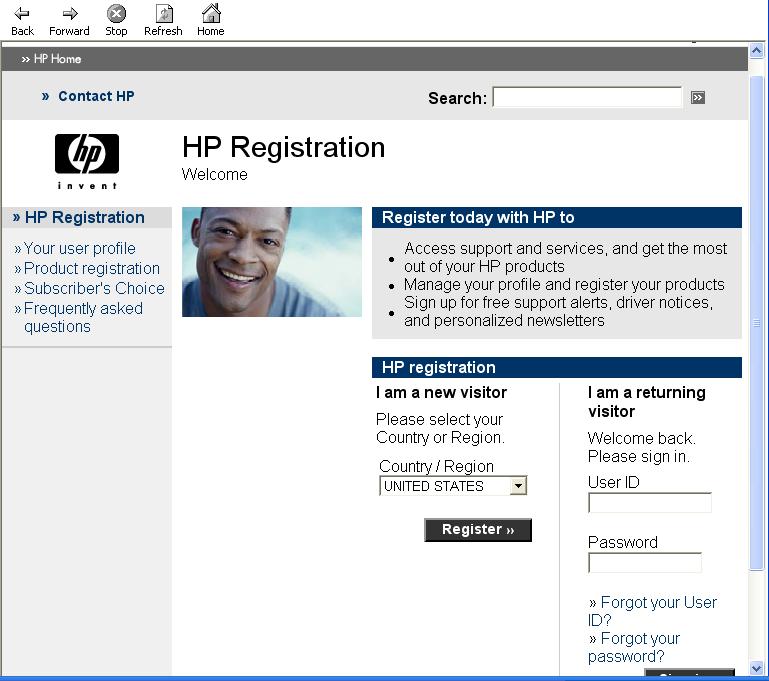The image size is (769, 681).
Task: Click Forgot your password link
Action: (x=634, y=647)
